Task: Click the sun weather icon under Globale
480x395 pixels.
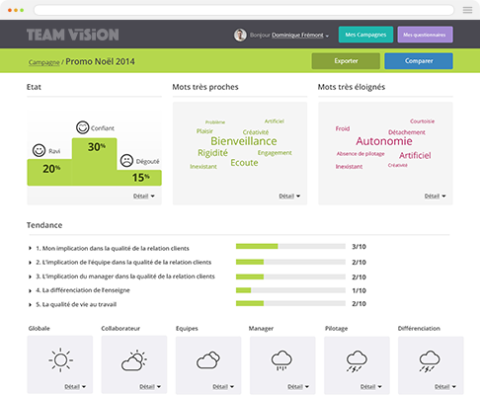Action: coord(60,360)
